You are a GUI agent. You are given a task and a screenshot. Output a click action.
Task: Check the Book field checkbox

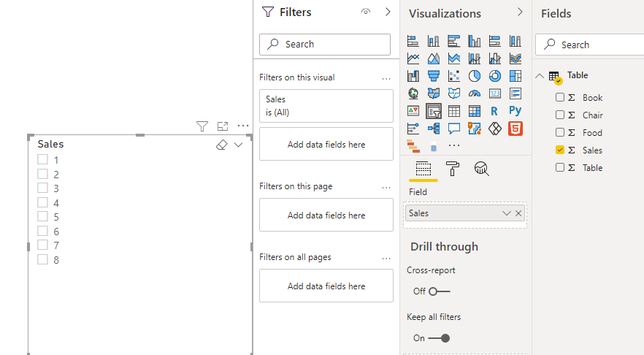pyautogui.click(x=560, y=97)
